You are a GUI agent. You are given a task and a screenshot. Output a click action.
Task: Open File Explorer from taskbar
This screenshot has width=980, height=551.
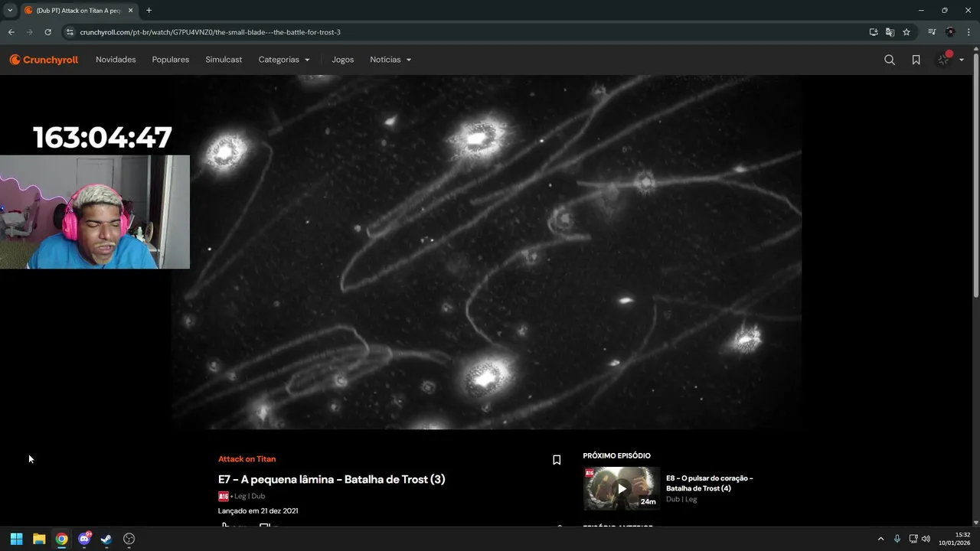pyautogui.click(x=39, y=539)
